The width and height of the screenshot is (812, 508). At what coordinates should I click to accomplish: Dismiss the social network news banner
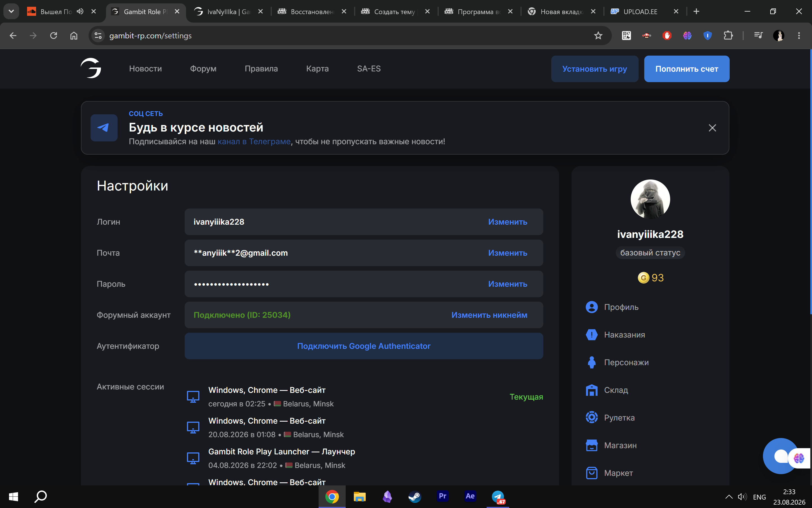(x=712, y=128)
